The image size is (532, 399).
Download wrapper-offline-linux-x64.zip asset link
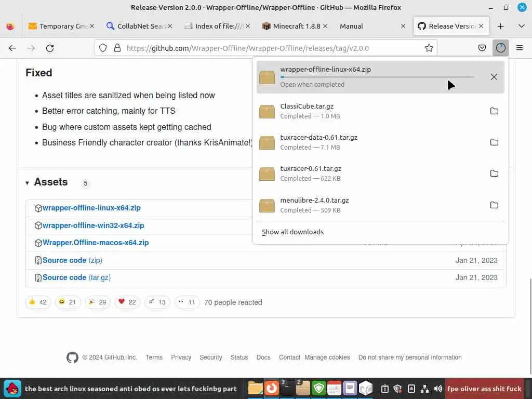[x=91, y=208]
